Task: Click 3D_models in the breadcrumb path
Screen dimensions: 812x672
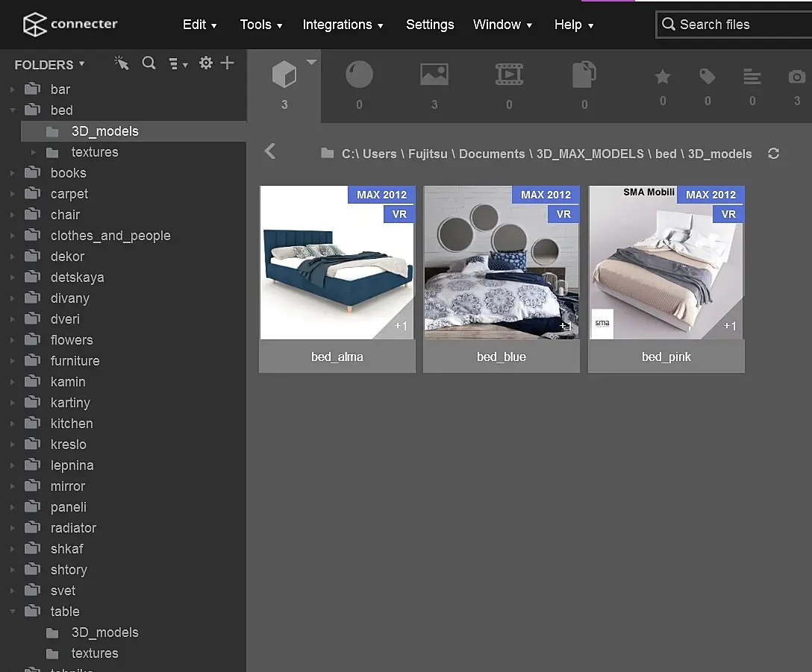Action: pos(719,154)
